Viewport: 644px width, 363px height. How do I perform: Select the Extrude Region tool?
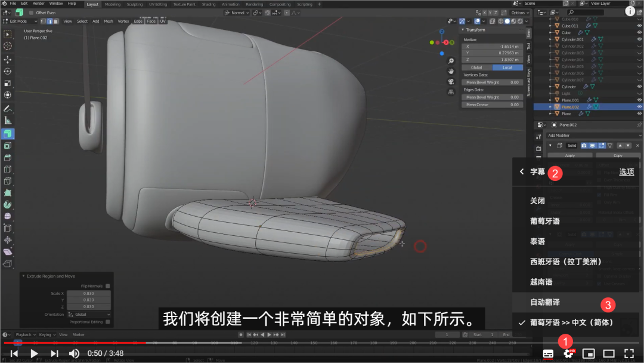[x=7, y=134]
